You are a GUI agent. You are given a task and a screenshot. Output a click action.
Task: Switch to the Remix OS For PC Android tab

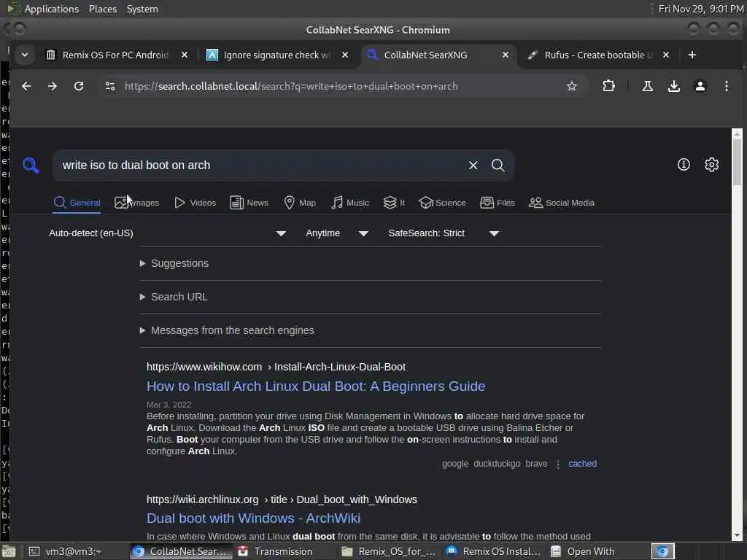[x=115, y=55]
